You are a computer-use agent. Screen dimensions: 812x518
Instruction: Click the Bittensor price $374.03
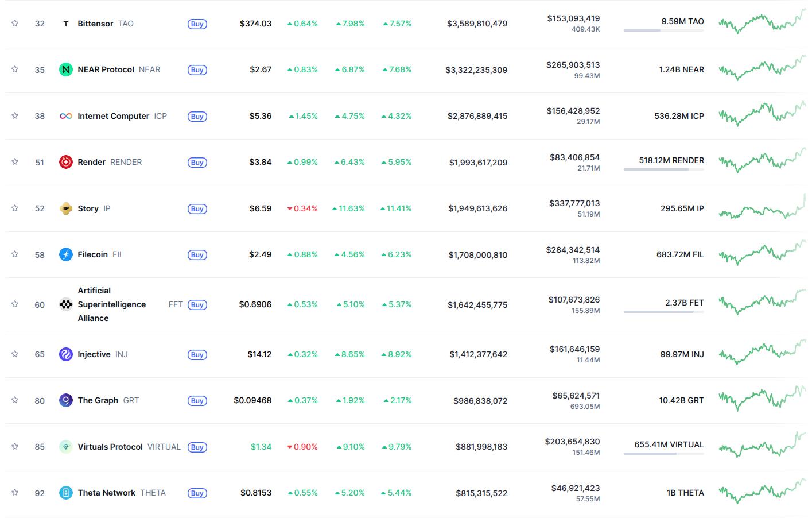[256, 24]
